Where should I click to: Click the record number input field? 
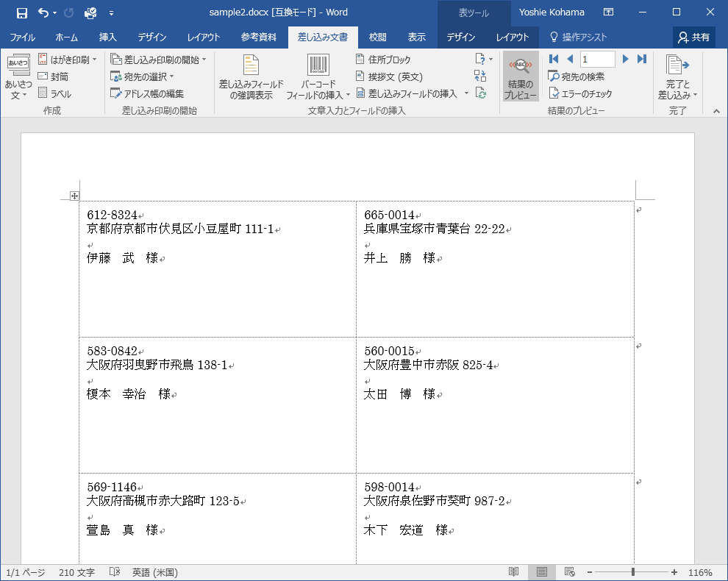[x=598, y=59]
